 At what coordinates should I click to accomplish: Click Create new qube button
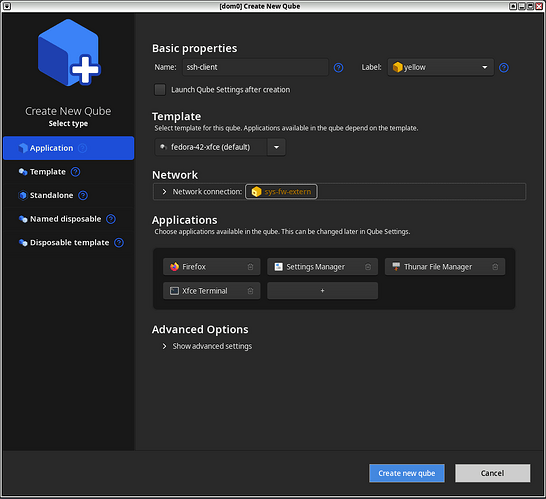(407, 473)
